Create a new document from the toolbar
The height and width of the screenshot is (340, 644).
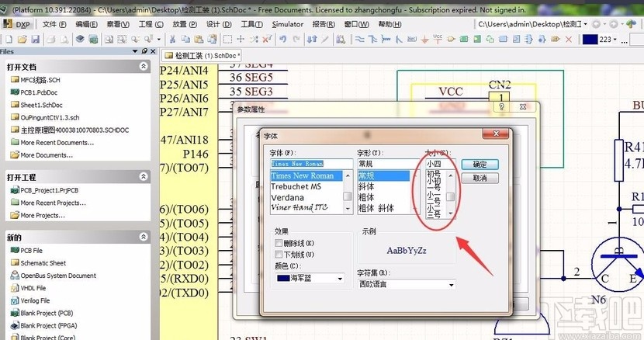pos(9,40)
